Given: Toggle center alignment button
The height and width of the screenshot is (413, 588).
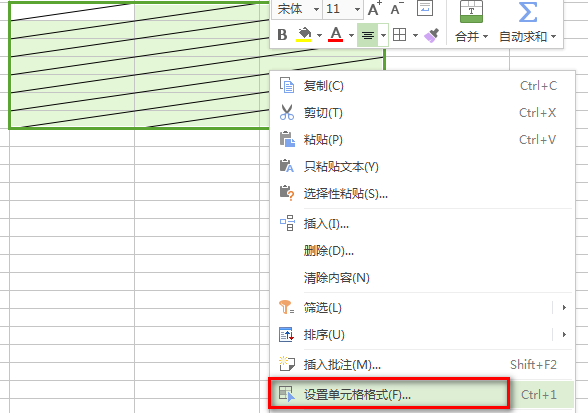Looking at the screenshot, I should click(x=368, y=35).
